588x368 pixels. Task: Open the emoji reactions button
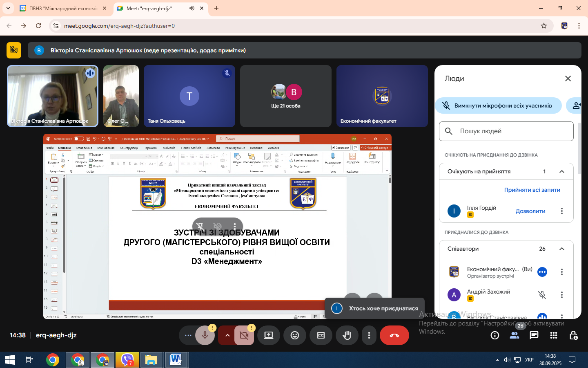pyautogui.click(x=295, y=335)
